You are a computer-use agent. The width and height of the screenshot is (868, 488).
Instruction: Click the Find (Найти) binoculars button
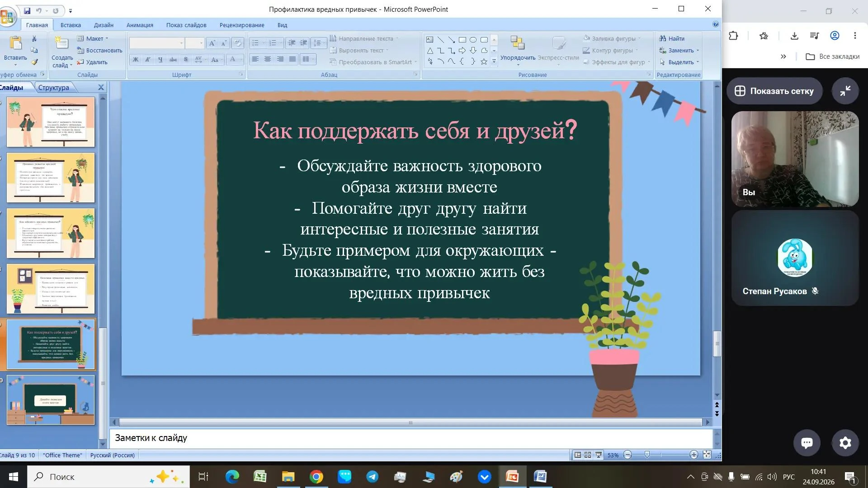672,38
